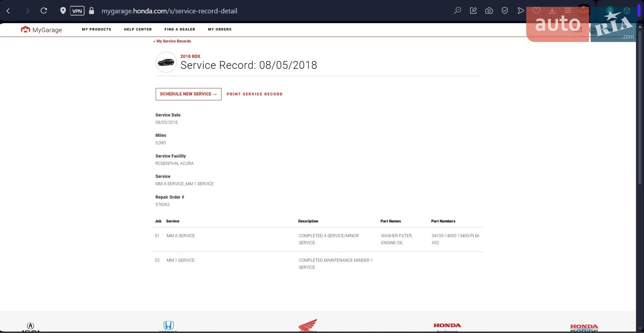This screenshot has height=333, width=644.
Task: Open My Orders in the navigation
Action: click(220, 30)
